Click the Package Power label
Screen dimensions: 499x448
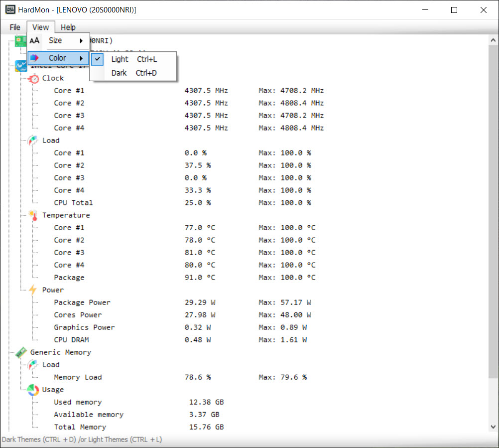click(83, 302)
